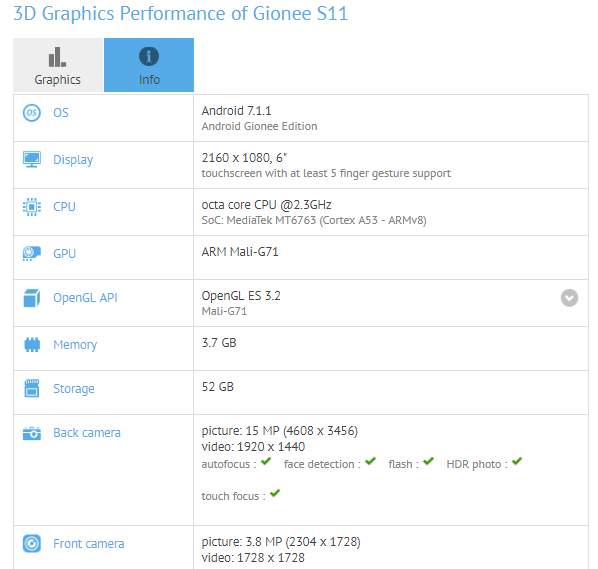Viewport: 598px width, 569px height.
Task: Click the info circle icon
Action: pos(149,56)
